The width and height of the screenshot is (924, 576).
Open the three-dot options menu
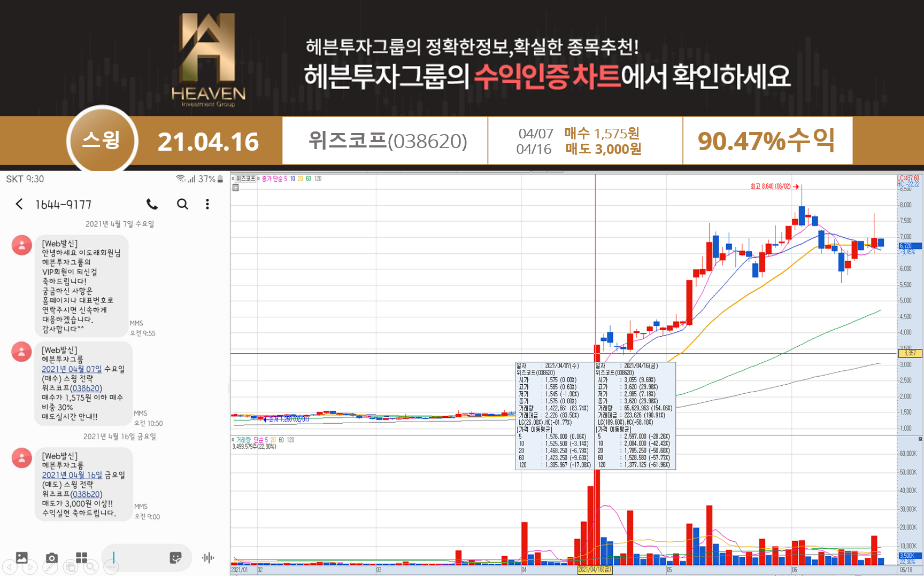tap(207, 204)
